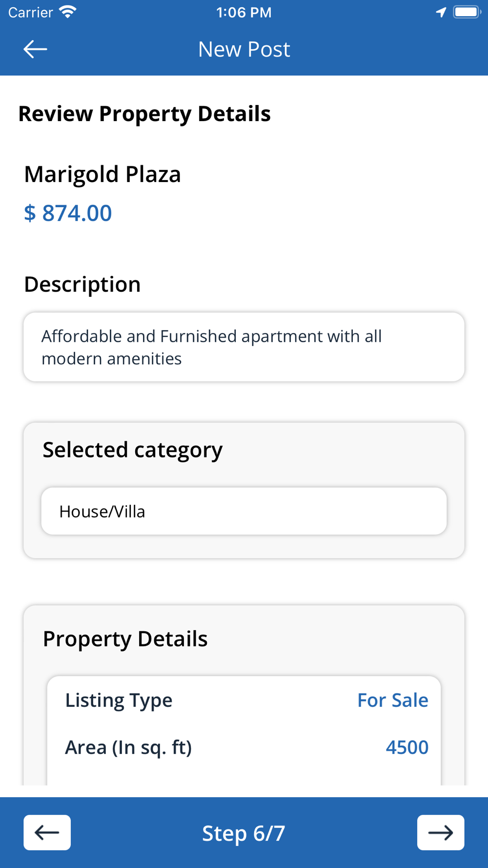This screenshot has width=488, height=868.
Task: Tap the Marigold Plaza property title
Action: (102, 174)
